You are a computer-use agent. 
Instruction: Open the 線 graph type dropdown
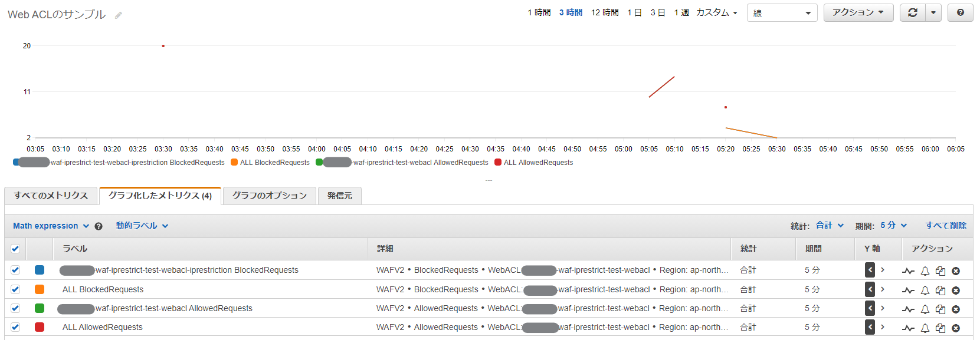[x=782, y=13]
